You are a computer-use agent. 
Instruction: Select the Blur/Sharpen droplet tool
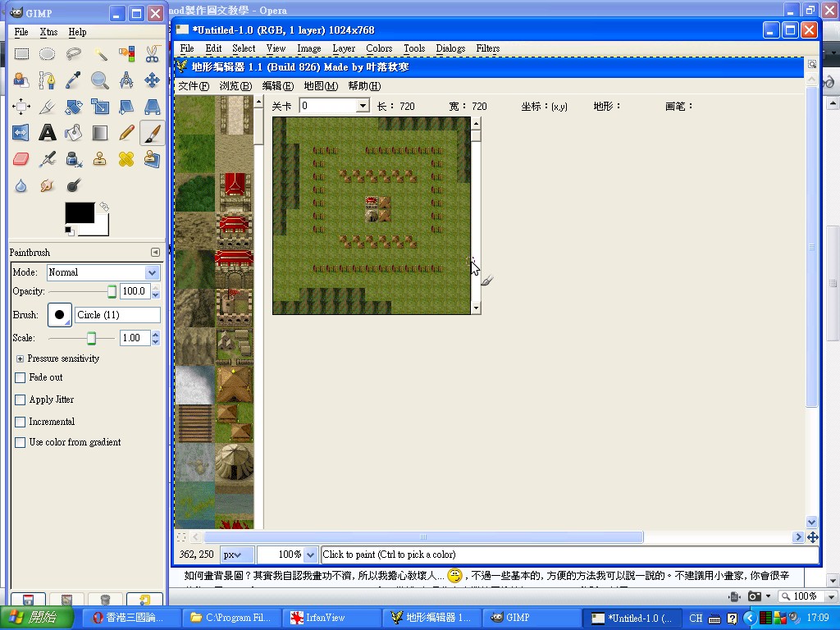coord(21,185)
